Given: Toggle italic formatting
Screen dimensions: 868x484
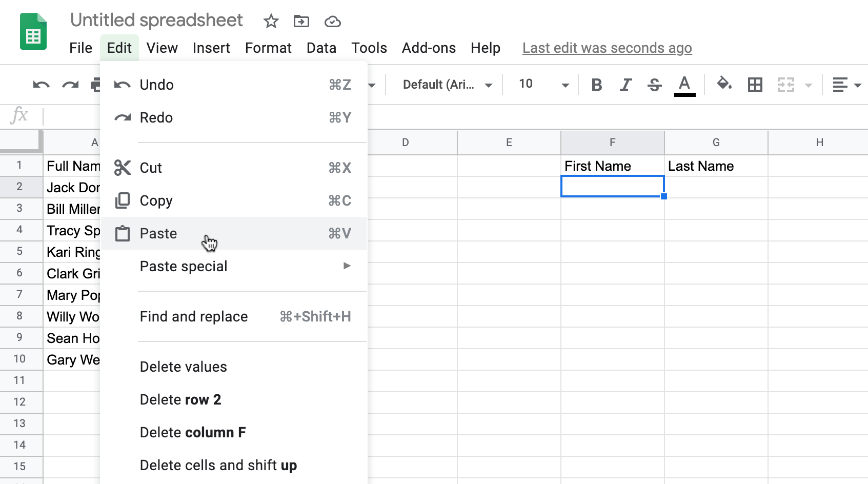Looking at the screenshot, I should coord(625,85).
